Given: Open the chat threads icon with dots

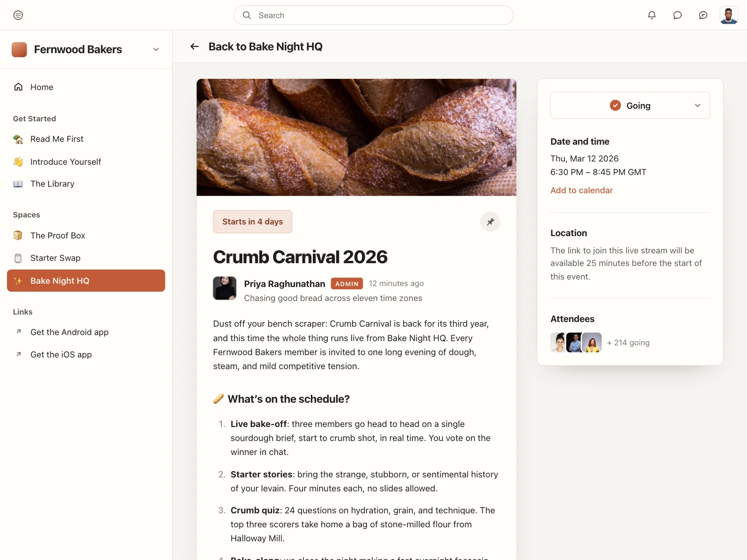Looking at the screenshot, I should coord(703,15).
